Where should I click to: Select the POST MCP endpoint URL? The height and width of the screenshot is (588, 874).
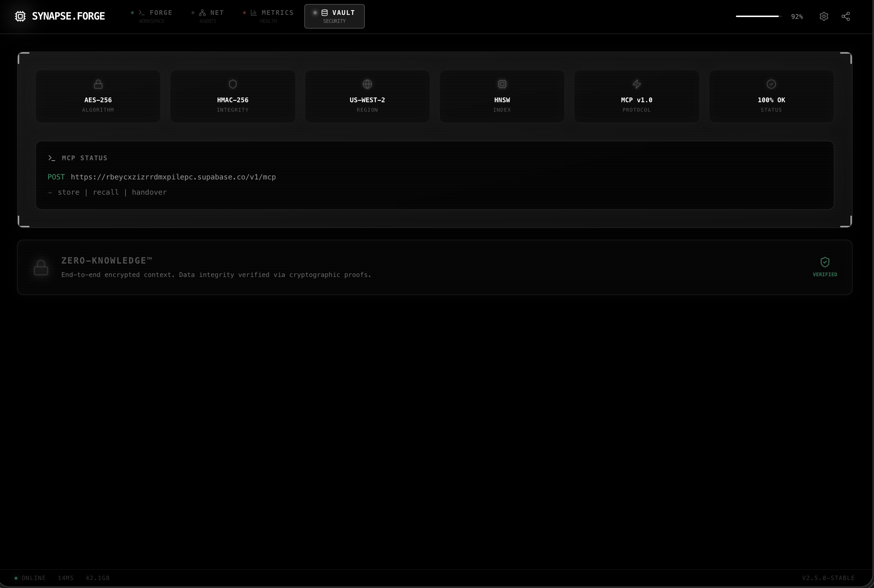click(173, 177)
